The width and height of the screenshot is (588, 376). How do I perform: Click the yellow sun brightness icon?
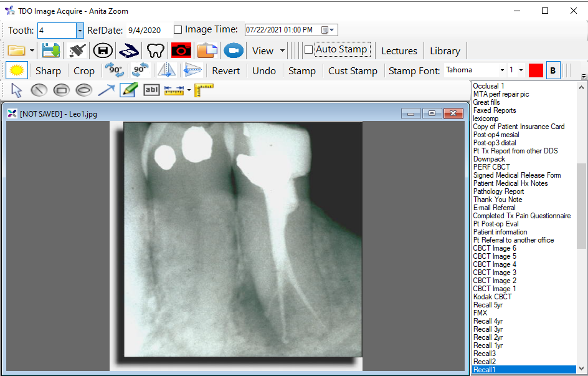(17, 70)
